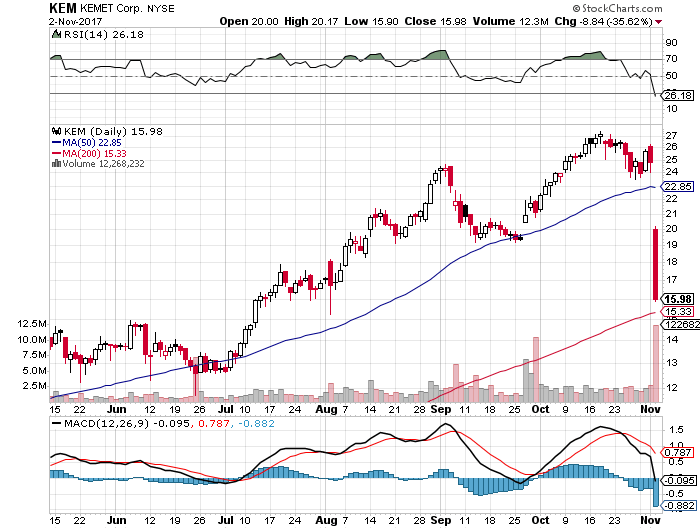
Task: Select the KEM ticker symbol in header
Action: tap(64, 6)
